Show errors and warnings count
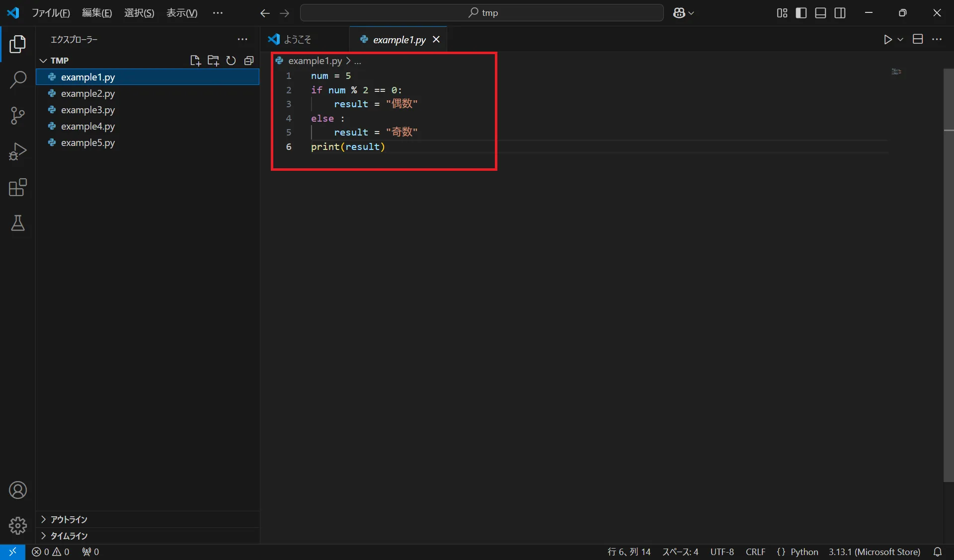 click(51, 552)
